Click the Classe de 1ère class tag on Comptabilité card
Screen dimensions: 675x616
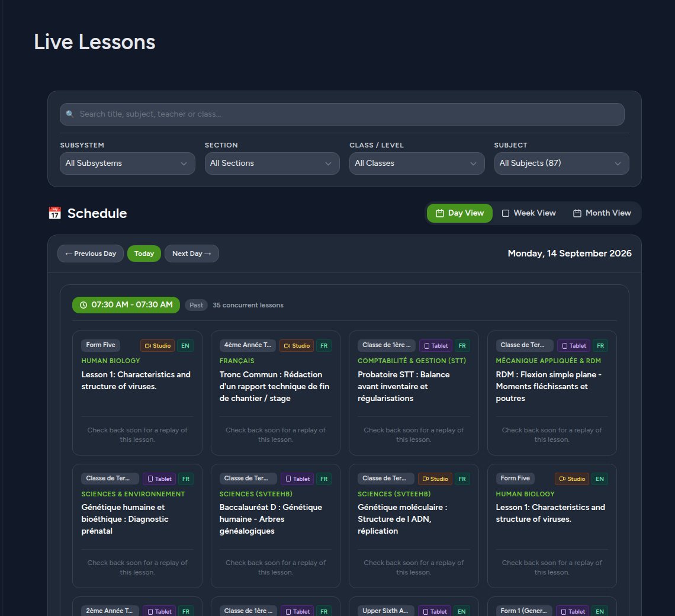click(387, 345)
